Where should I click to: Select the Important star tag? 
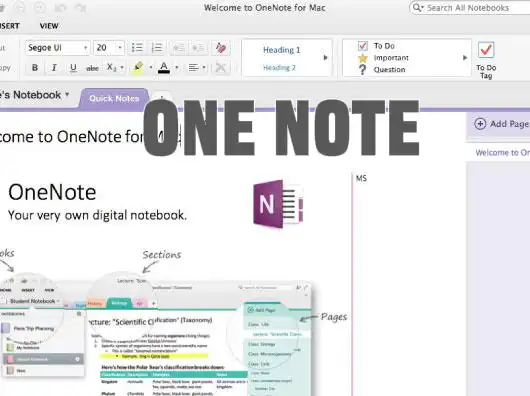point(383,58)
